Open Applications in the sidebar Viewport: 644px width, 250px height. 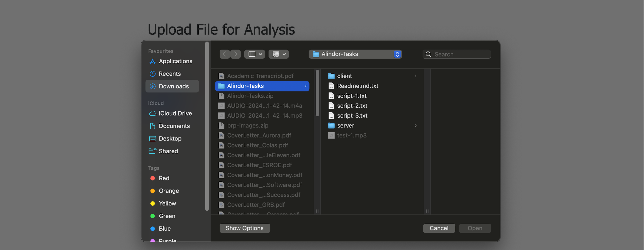tap(175, 61)
